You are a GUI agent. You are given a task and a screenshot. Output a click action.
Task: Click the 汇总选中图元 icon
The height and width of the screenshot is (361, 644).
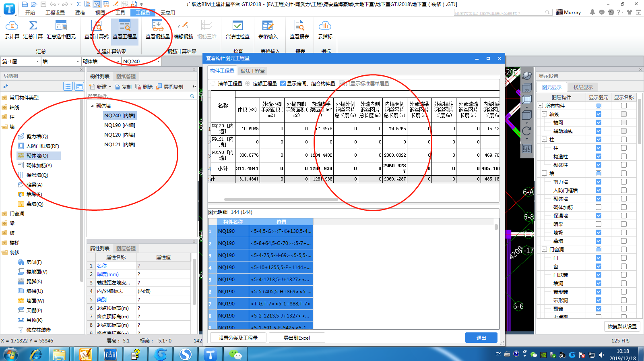point(61,26)
